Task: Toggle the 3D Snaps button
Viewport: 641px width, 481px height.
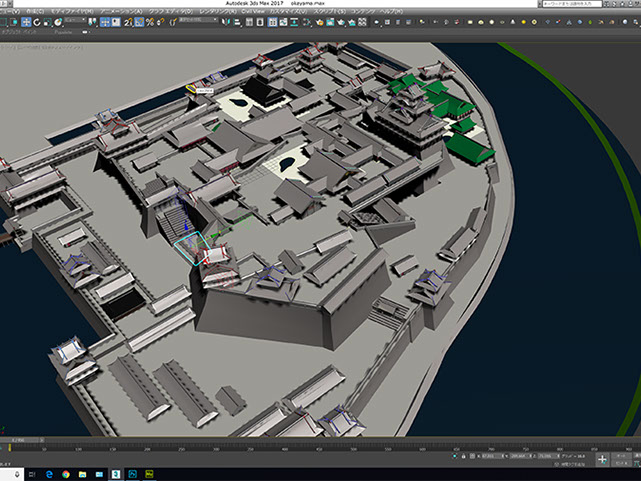Action: [127, 22]
